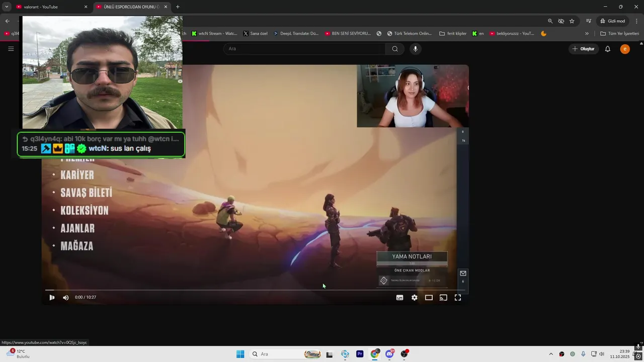Open 'wtcN Stream - Watc...' bookmark
Image resolution: width=644 pixels, height=362 pixels.
tap(214, 34)
